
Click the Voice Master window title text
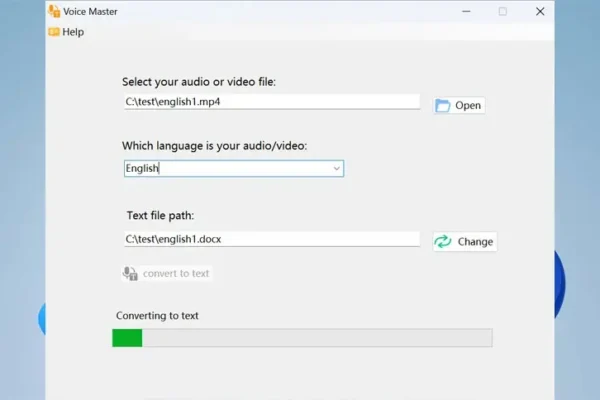pos(90,12)
